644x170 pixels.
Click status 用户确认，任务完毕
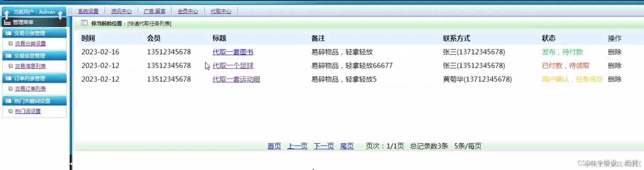[572, 79]
